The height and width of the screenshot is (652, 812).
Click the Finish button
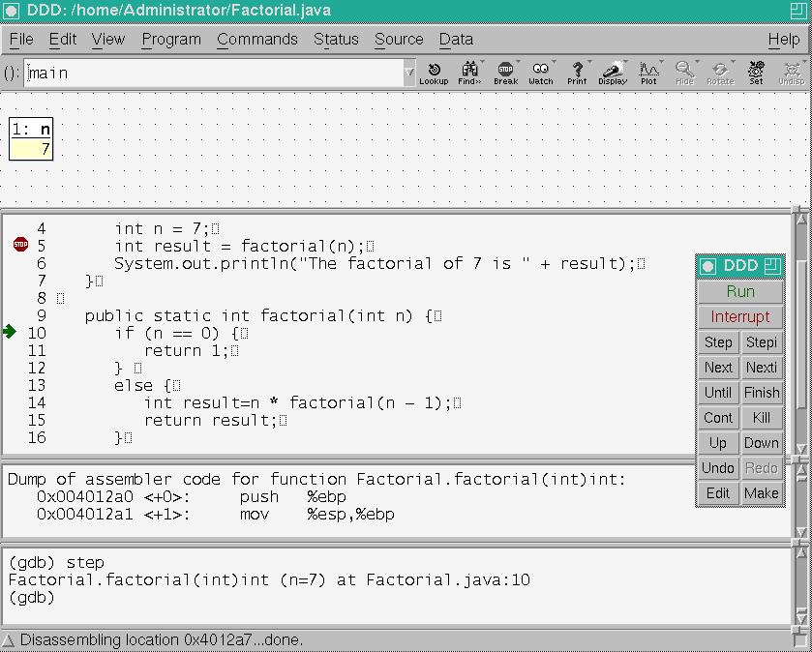coord(762,393)
